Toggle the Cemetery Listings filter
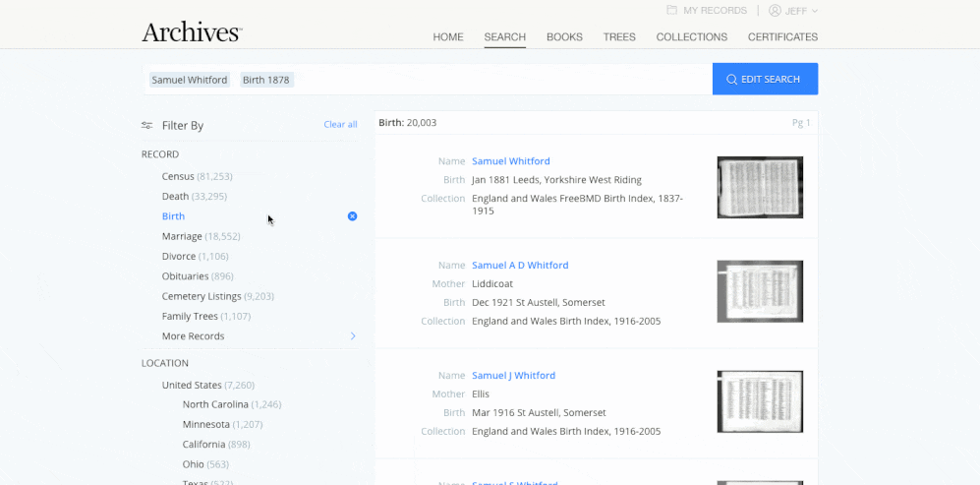 pyautogui.click(x=217, y=296)
